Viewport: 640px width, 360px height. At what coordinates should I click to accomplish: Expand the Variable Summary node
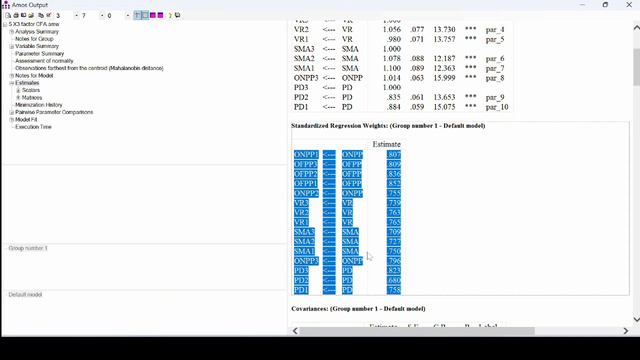12,47
